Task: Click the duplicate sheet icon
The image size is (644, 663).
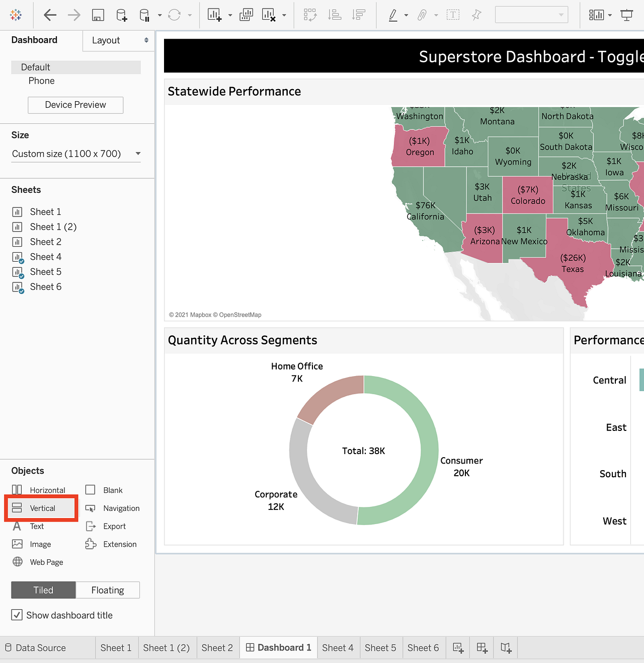Action: tap(246, 15)
